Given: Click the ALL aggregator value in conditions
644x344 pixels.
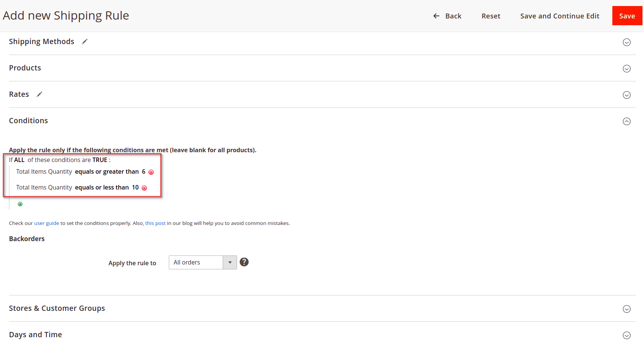Looking at the screenshot, I should (19, 160).
